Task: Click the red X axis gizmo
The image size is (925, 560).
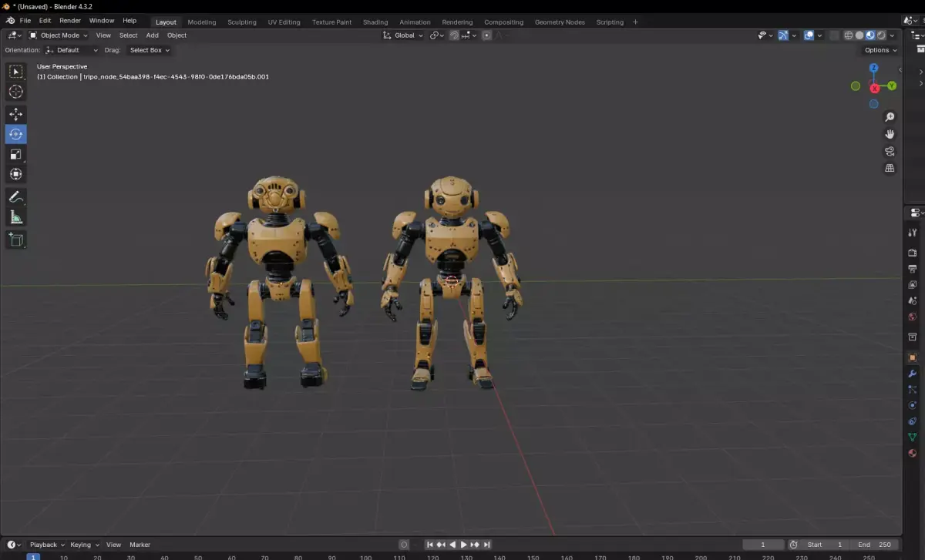Action: 874,88
